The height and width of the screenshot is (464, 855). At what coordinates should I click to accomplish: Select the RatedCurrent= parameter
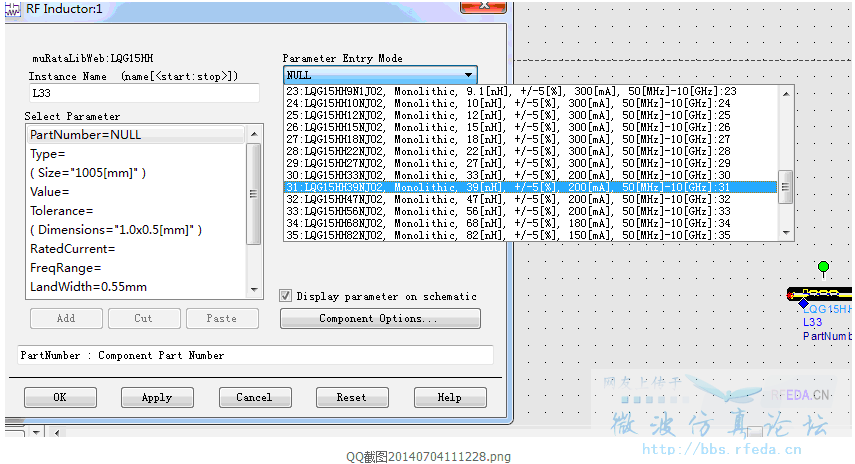136,249
